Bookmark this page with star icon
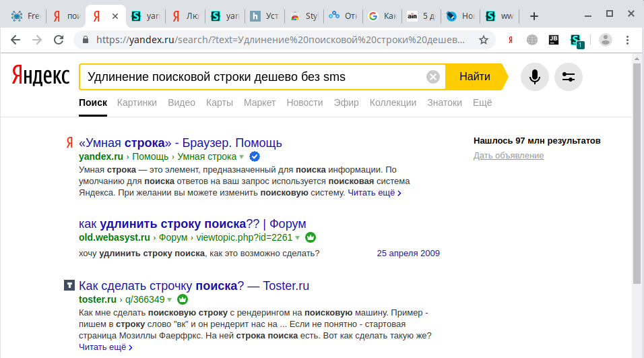The height and width of the screenshot is (358, 644). [484, 40]
